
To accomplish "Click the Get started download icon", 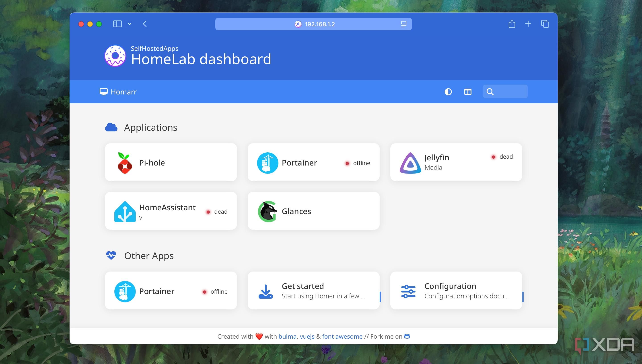I will 265,292.
